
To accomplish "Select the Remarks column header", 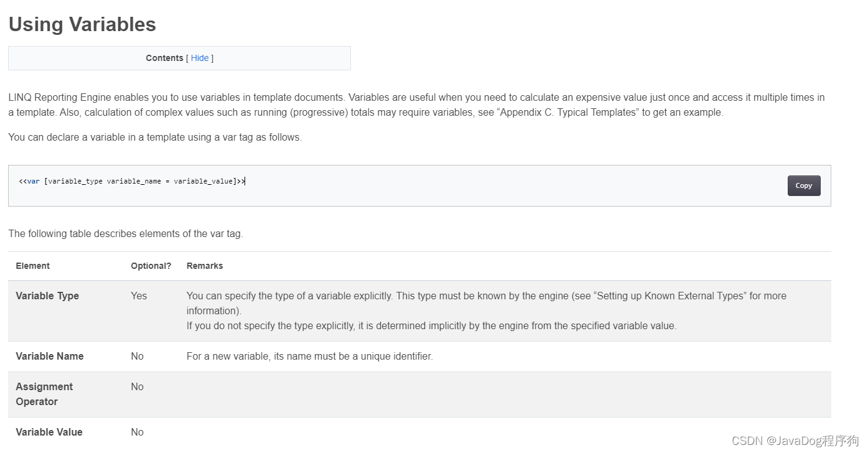I will pos(205,266).
